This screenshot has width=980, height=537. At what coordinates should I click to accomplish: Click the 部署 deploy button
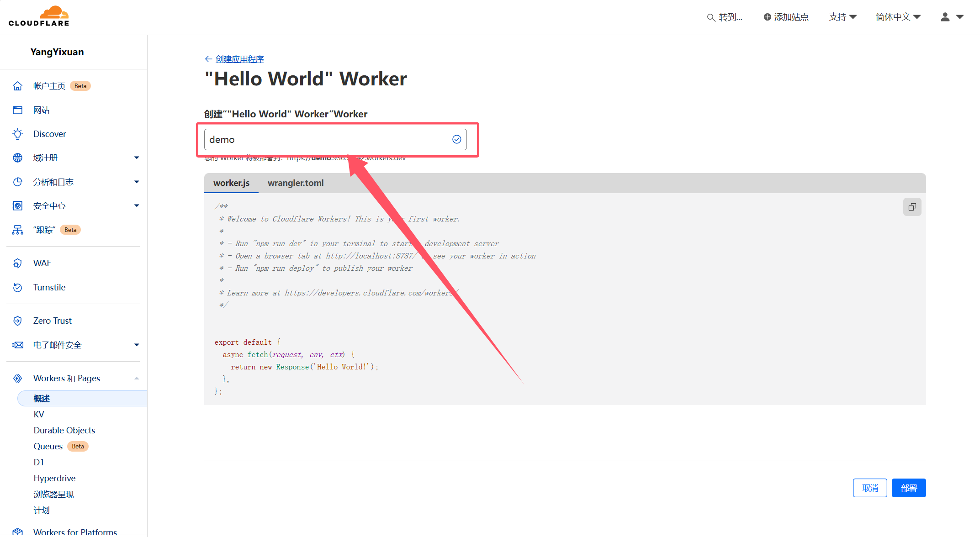tap(908, 488)
